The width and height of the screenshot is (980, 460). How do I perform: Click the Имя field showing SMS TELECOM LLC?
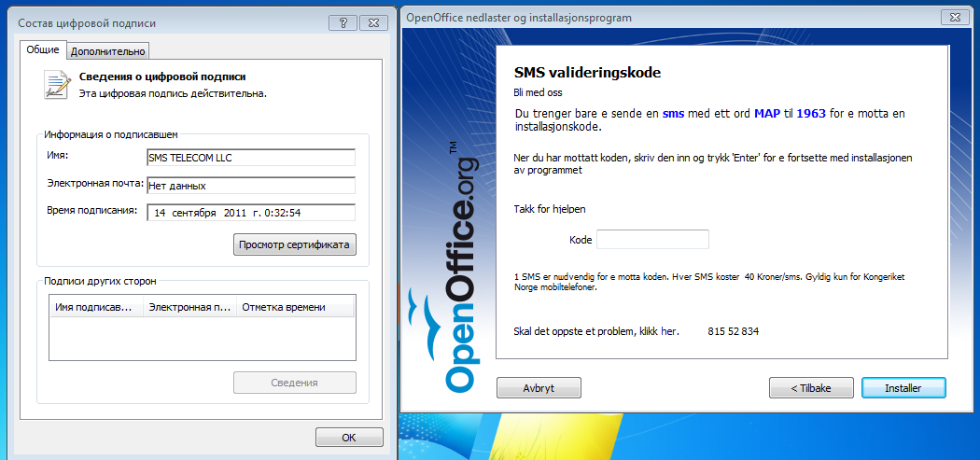click(251, 158)
